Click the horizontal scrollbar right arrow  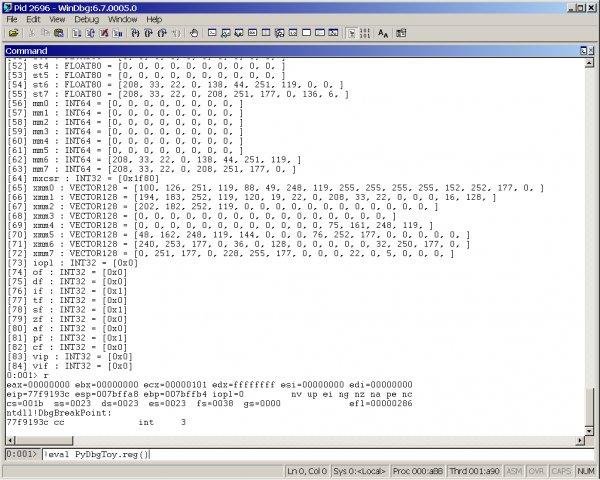[580, 441]
